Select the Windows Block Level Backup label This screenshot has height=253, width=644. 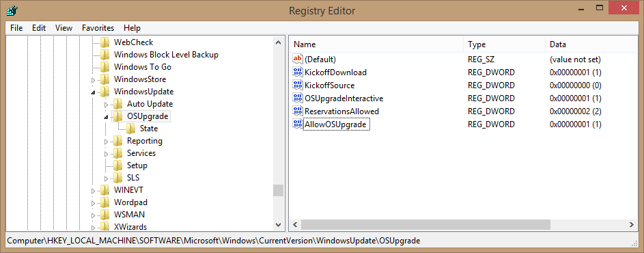[x=166, y=54]
